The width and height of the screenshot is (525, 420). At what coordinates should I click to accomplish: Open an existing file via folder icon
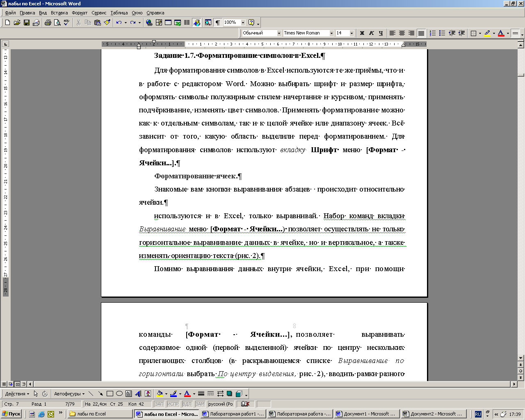(x=17, y=23)
